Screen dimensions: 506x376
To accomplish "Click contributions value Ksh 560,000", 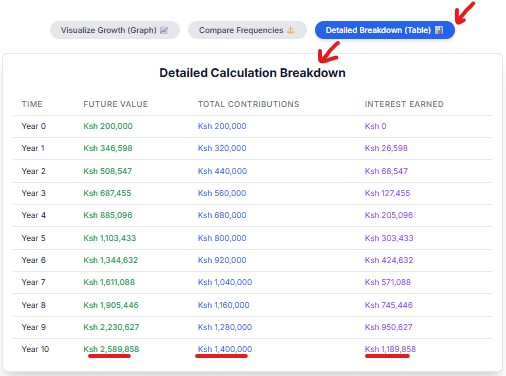I will point(222,193).
